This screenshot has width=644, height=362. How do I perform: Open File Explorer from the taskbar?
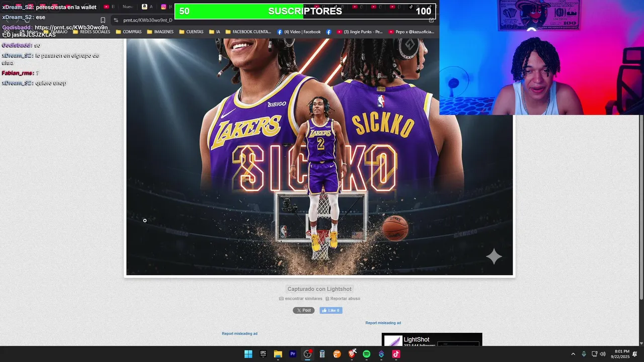point(278,354)
